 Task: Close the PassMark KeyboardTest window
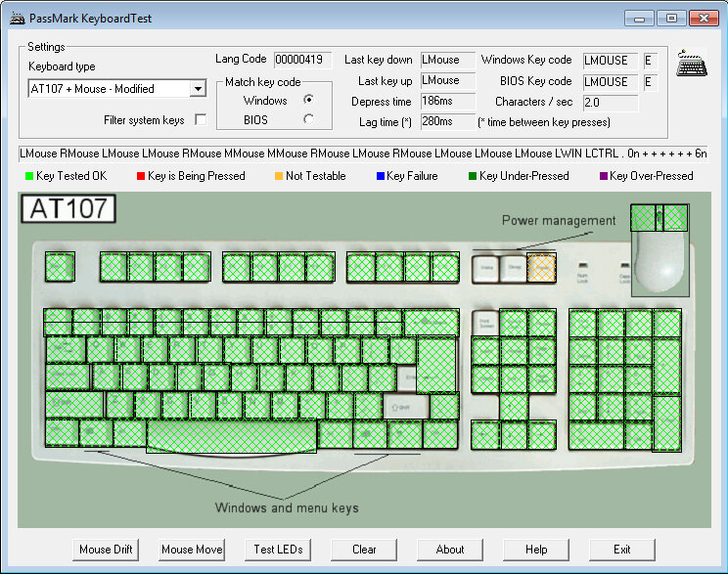coord(704,19)
